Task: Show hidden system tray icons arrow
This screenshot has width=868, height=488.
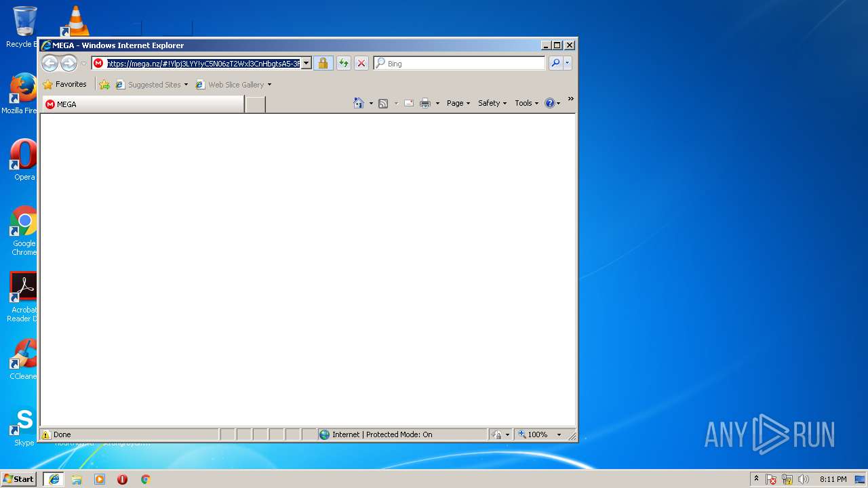Action: tap(756, 479)
